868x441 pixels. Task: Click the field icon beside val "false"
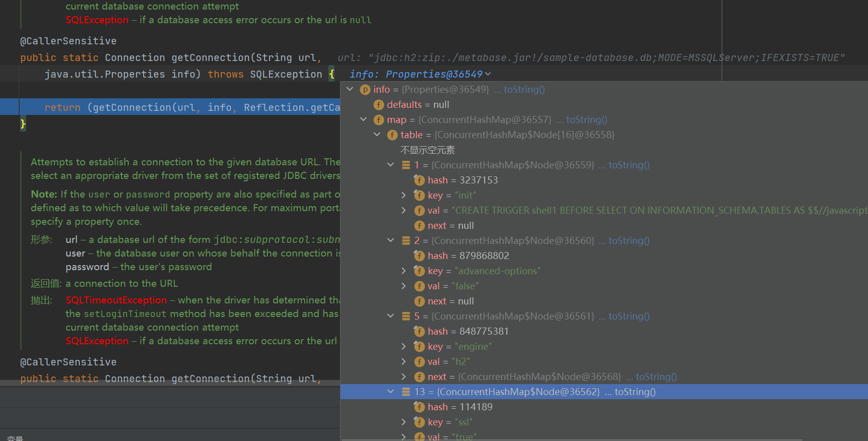[x=419, y=286]
